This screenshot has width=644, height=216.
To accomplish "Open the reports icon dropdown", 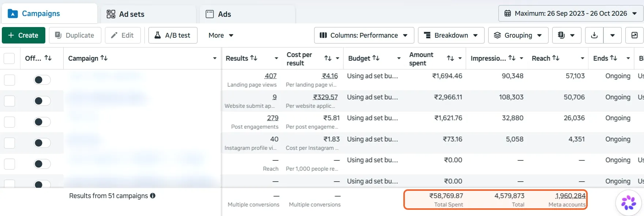I will [x=566, y=35].
